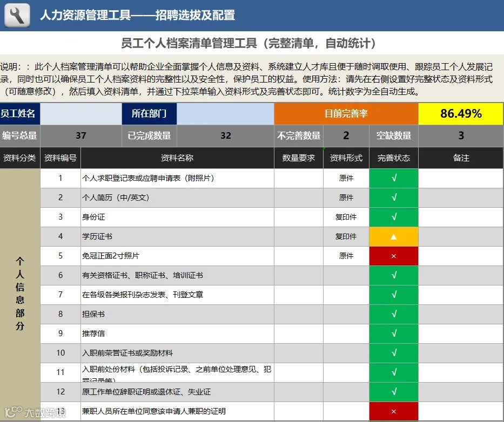
Task: Click the 免冠正面2寸照片 name cell
Action: pyautogui.click(x=177, y=256)
